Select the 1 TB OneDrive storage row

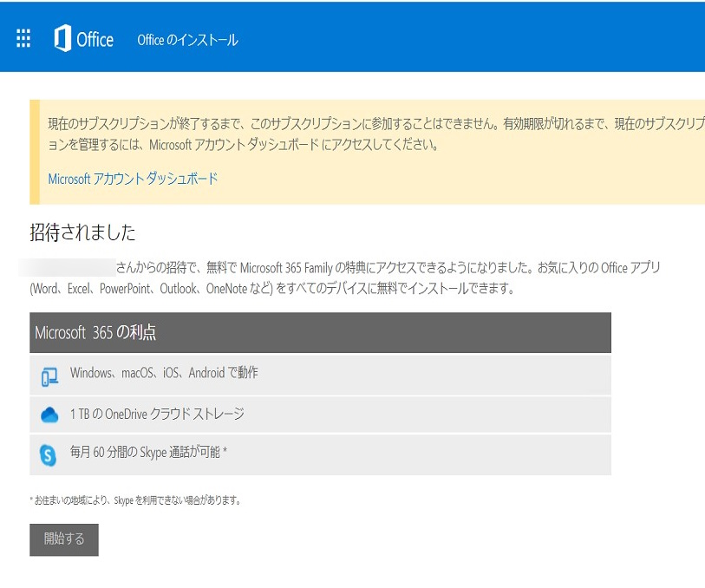pos(321,415)
